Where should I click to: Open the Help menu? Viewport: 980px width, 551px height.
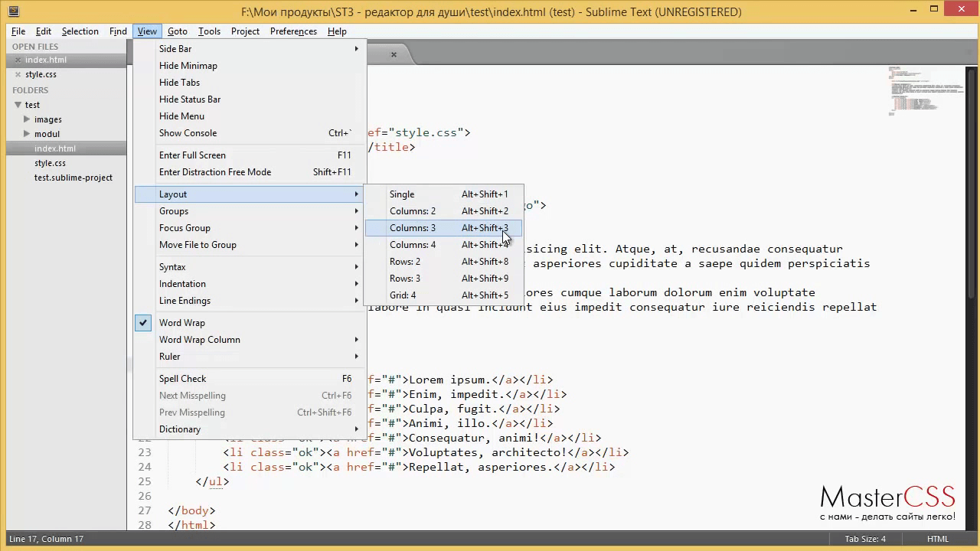pyautogui.click(x=337, y=31)
